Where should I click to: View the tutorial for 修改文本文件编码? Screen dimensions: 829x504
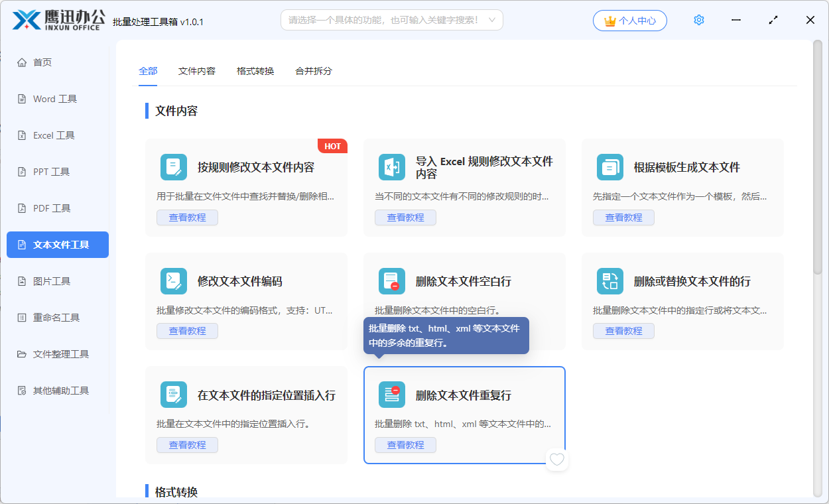187,330
